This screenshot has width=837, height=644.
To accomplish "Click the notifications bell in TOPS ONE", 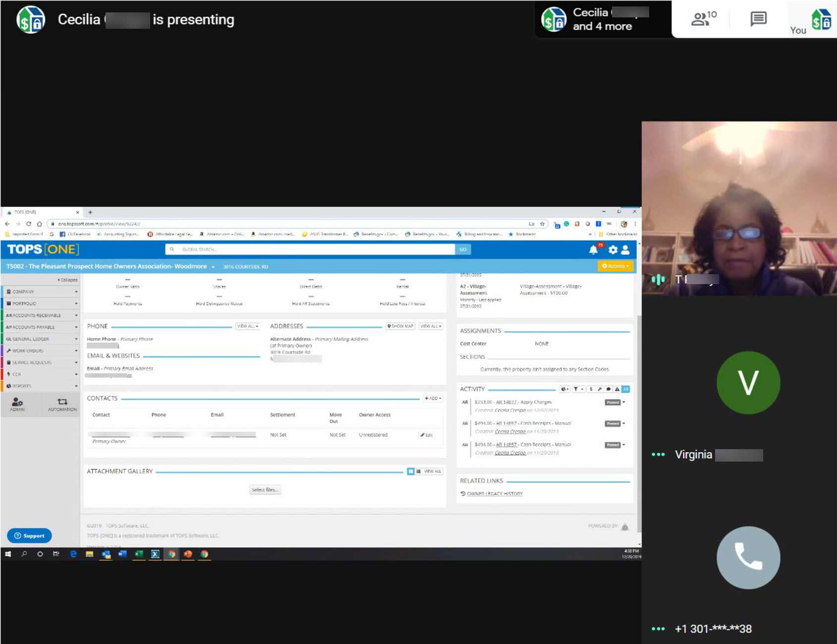I will (593, 250).
